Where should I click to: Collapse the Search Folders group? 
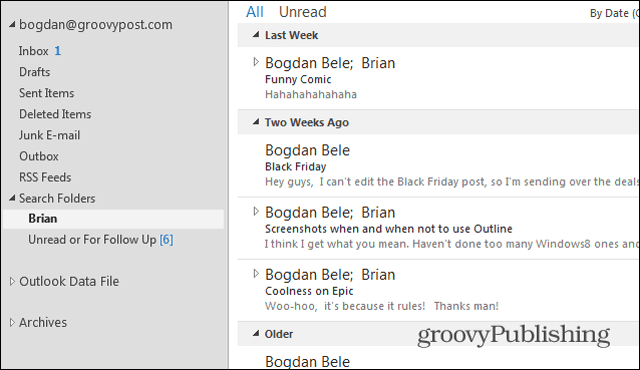click(12, 198)
